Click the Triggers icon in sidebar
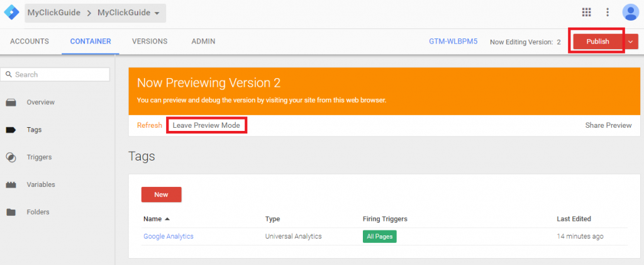644x265 pixels. pyautogui.click(x=11, y=157)
